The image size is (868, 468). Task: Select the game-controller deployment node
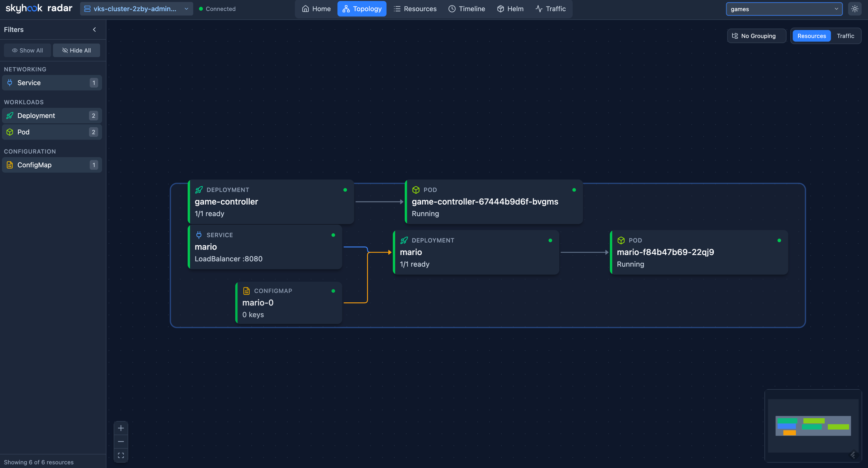click(x=271, y=202)
